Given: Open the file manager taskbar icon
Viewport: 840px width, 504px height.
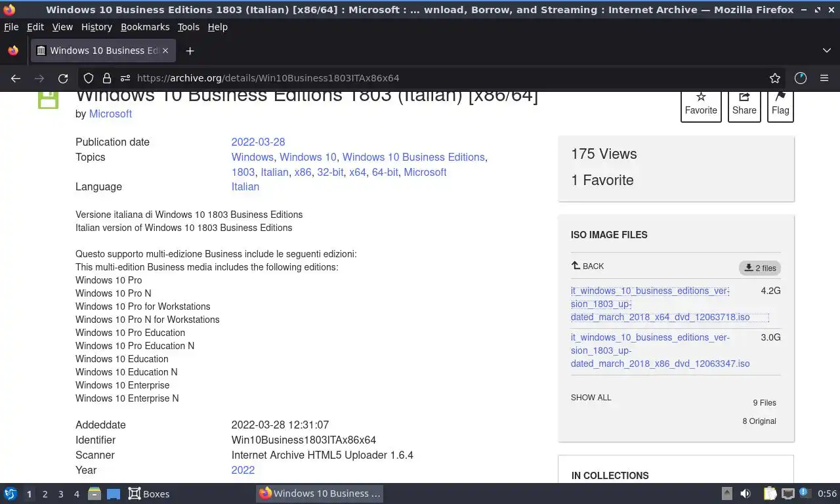Looking at the screenshot, I should tap(94, 493).
